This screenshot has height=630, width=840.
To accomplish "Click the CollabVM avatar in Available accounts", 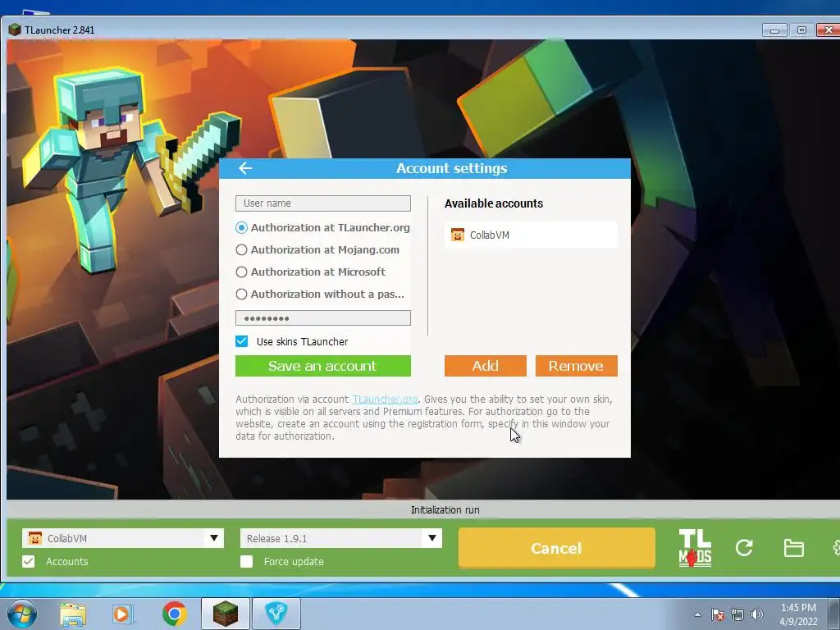I will tap(458, 235).
